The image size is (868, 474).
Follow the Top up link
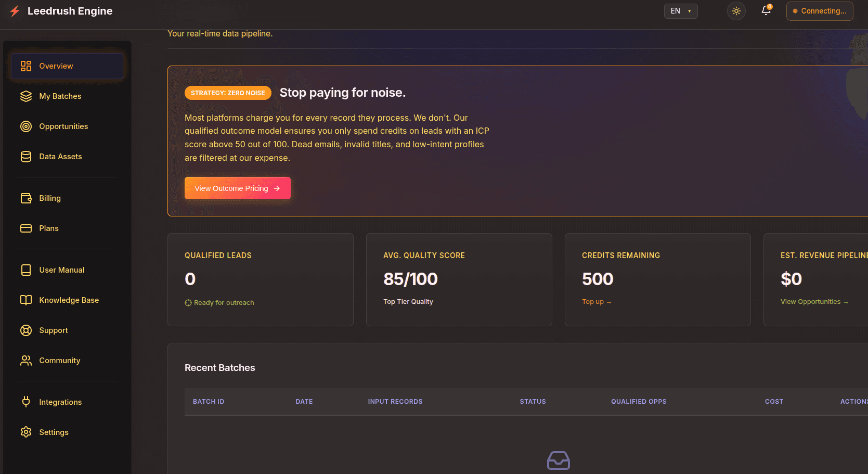coord(596,301)
